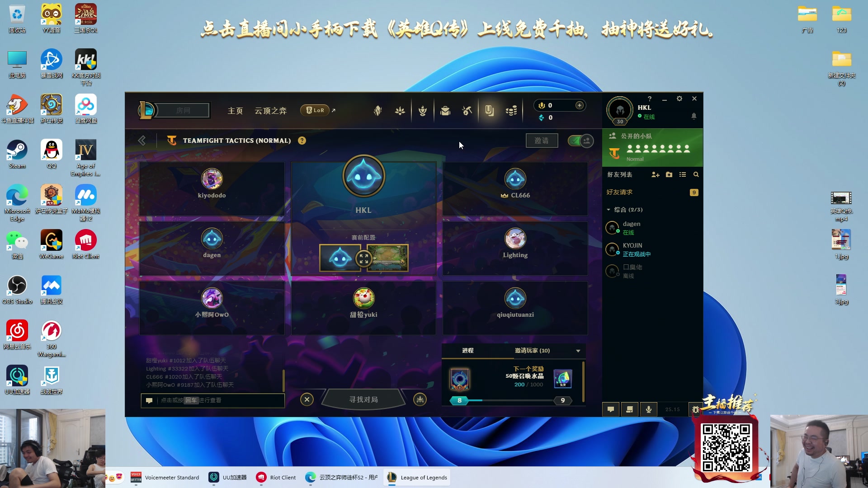
Task: Select the Lighting player slot
Action: (515, 249)
